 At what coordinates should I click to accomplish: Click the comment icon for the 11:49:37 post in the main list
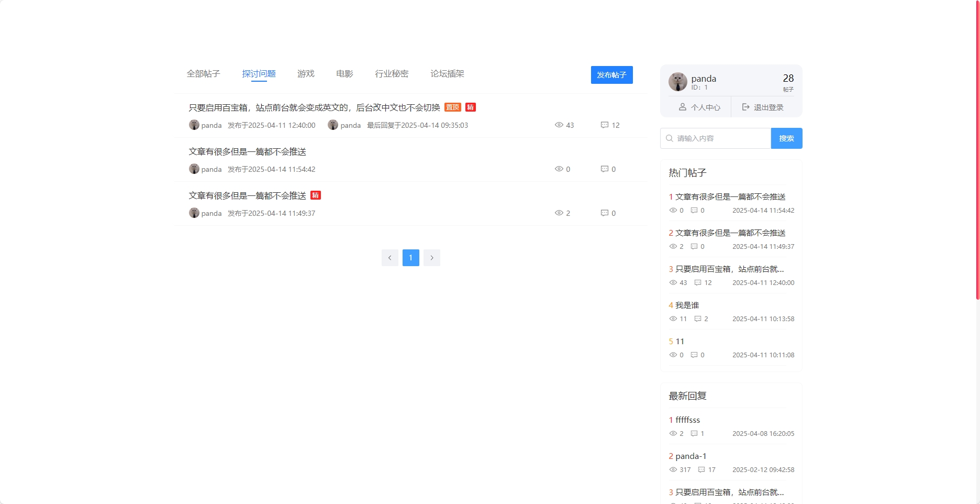604,213
